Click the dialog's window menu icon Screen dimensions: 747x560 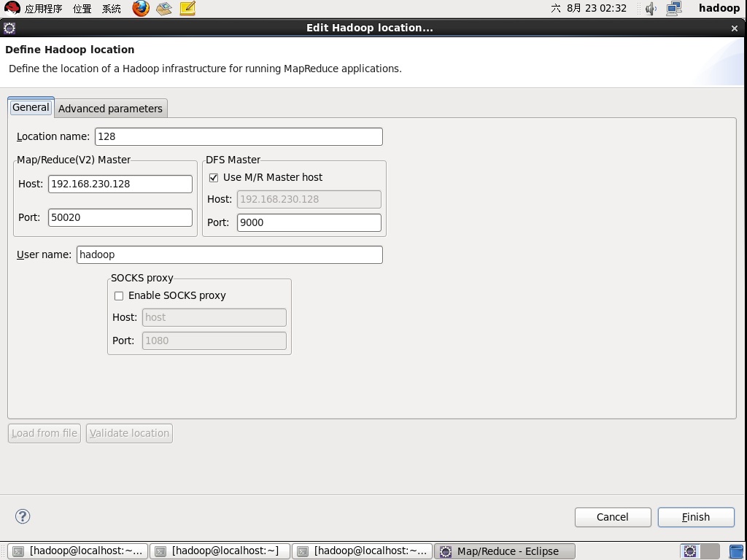(x=9, y=28)
